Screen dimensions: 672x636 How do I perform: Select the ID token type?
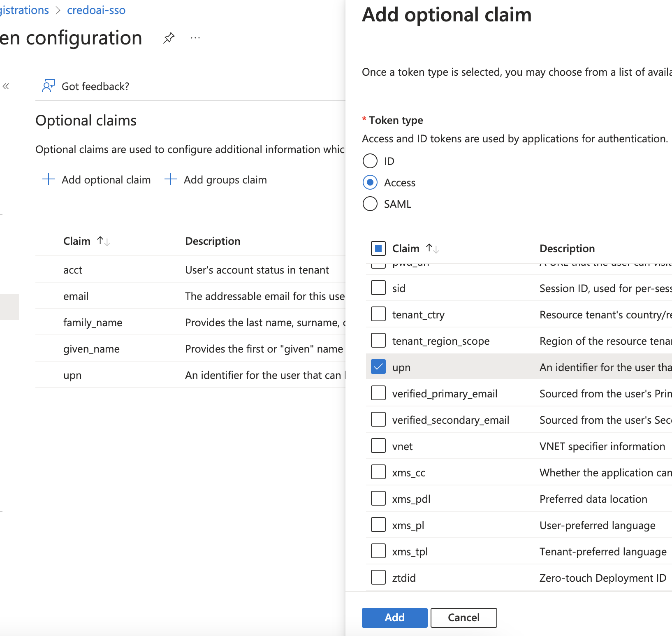(370, 161)
